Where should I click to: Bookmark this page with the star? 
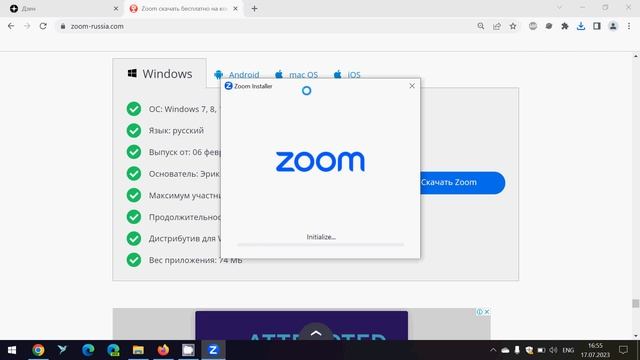pos(513,26)
